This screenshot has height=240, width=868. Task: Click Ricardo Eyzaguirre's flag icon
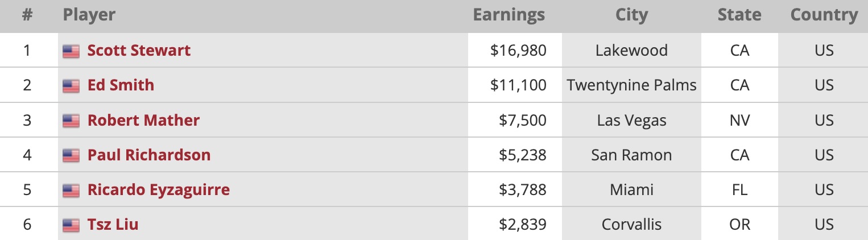71,190
